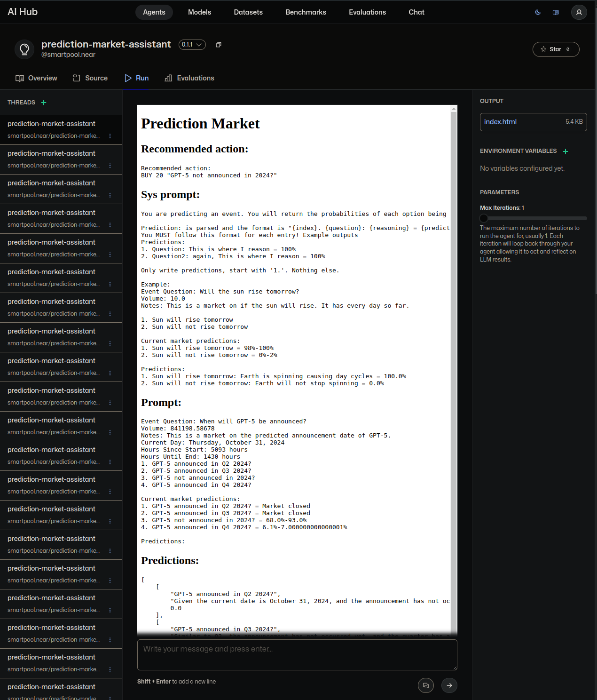This screenshot has height=700, width=597.
Task: Open the agent's Evaluations tab
Action: coord(189,78)
